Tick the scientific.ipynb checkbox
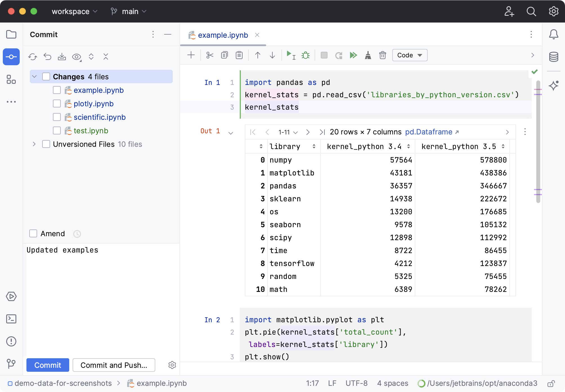Screen dimensions: 565x392 click(x=57, y=117)
